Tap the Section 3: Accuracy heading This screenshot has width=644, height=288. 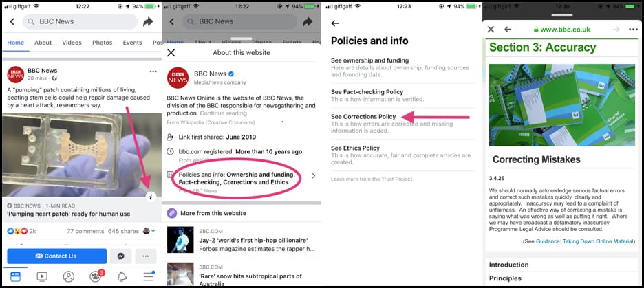(x=543, y=47)
